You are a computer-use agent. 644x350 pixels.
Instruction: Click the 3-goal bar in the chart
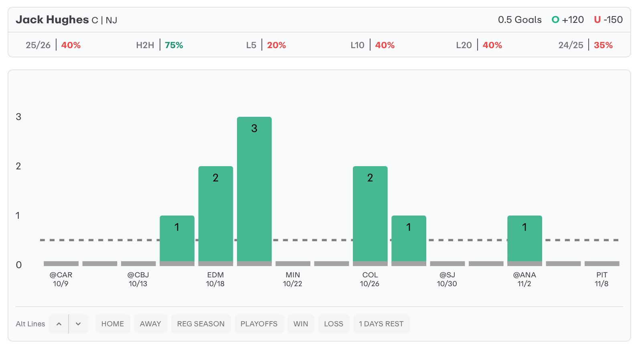pos(254,189)
